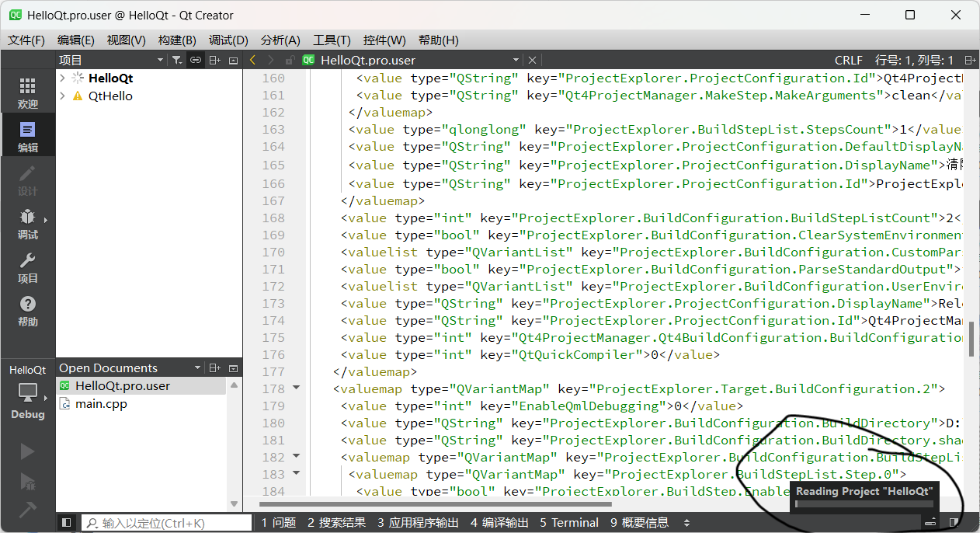Open the HelloQt Debug kit selector
980x533 pixels.
pos(28,393)
